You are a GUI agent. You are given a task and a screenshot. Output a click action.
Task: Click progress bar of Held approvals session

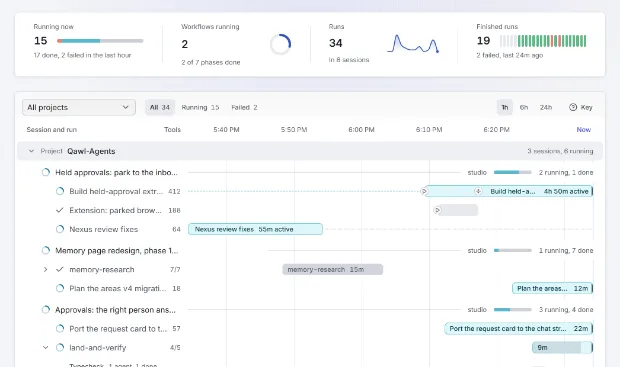point(513,172)
